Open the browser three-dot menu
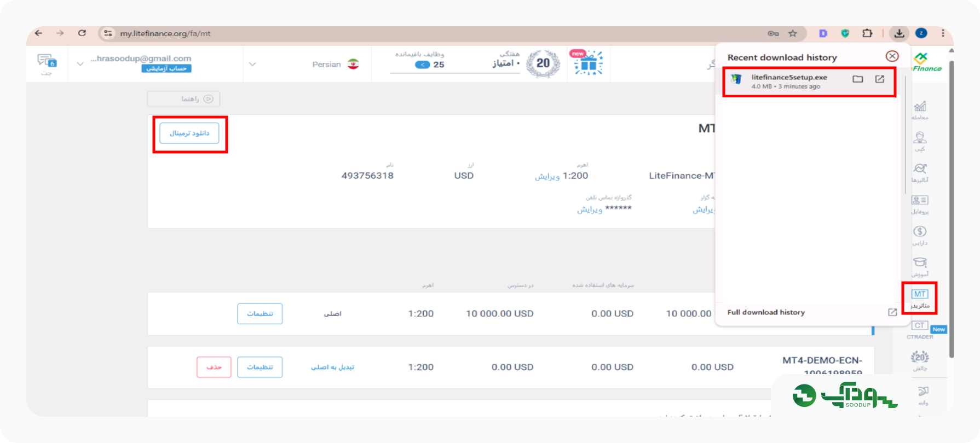This screenshot has width=980, height=443. pos(943,33)
